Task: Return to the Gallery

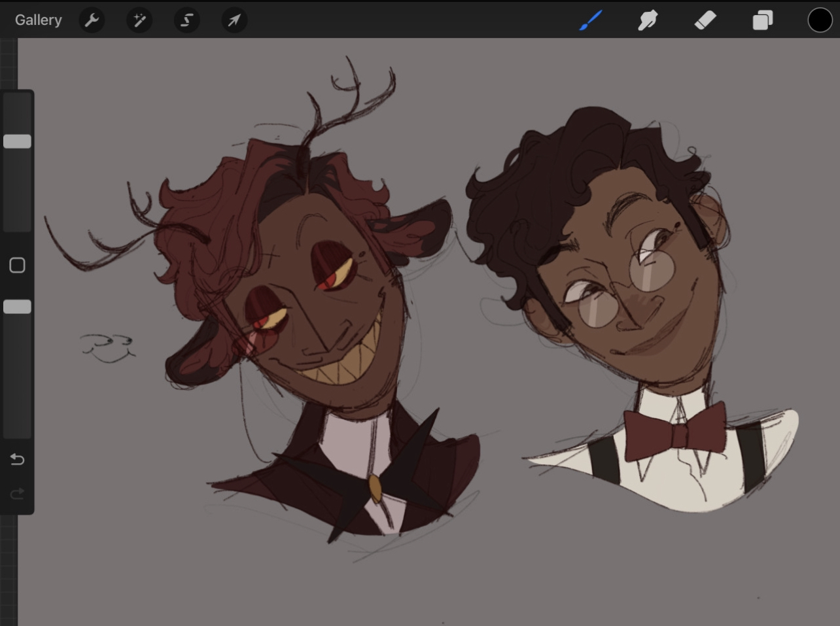Action: click(38, 20)
